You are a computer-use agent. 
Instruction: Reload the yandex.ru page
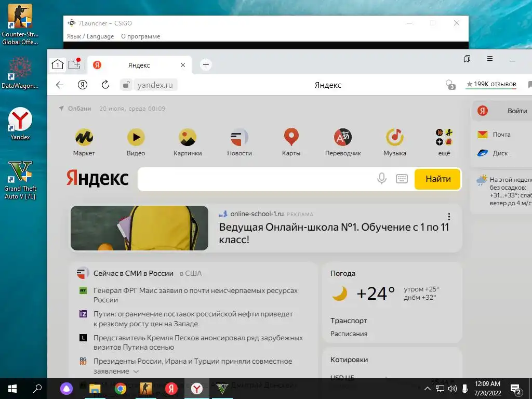[x=105, y=85]
